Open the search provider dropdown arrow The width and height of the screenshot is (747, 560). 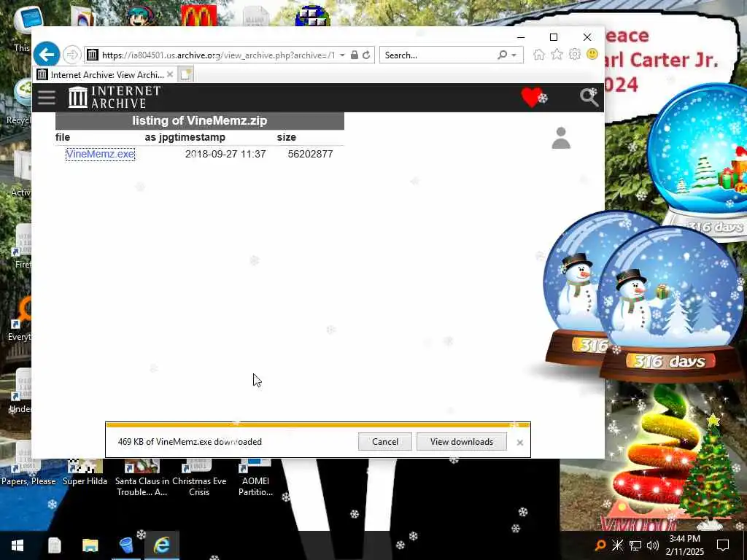[514, 55]
